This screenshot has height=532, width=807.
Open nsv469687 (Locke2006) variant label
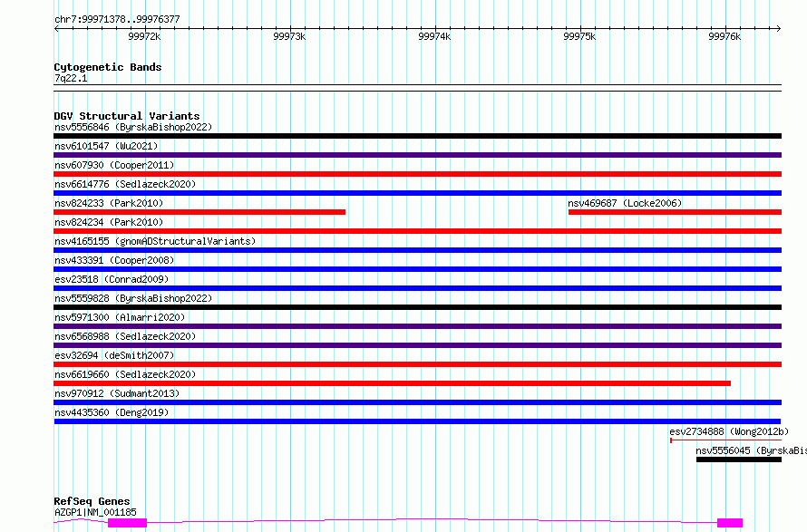pos(625,203)
